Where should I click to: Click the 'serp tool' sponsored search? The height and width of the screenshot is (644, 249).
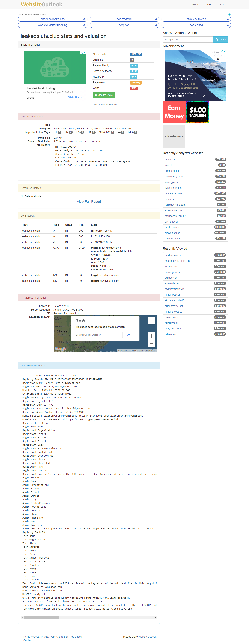click(x=124, y=25)
